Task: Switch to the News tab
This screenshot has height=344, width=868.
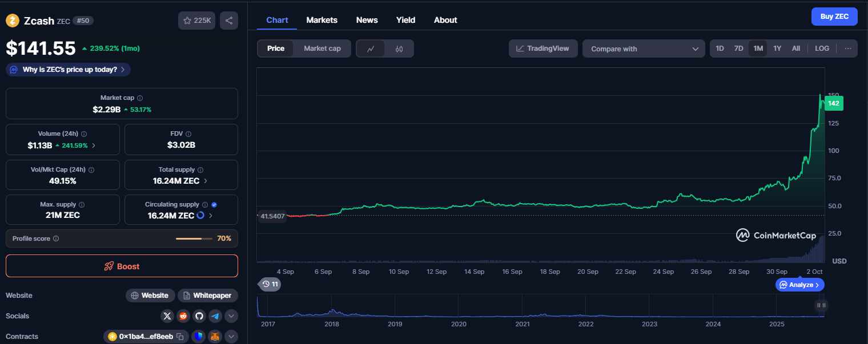Action: [x=367, y=20]
